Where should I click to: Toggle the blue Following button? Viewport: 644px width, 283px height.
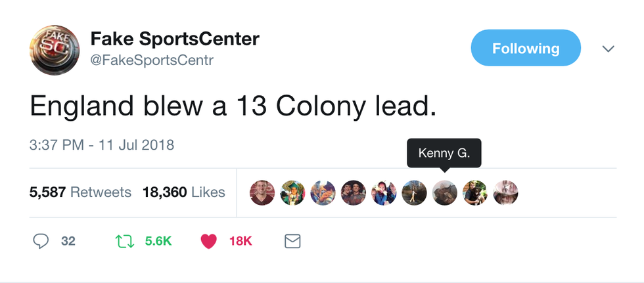coord(526,49)
